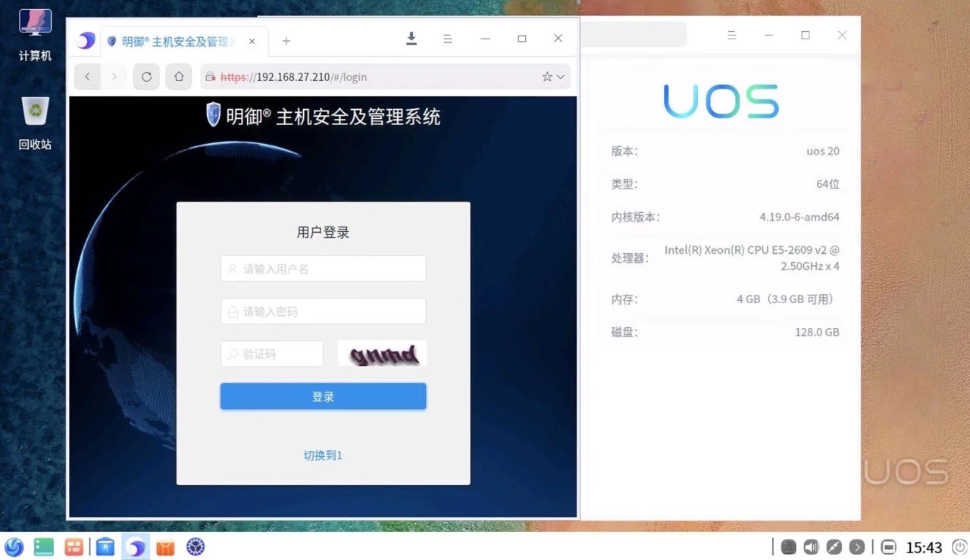Expand the bookmark dropdown arrow
Screen dimensions: 970x560
pyautogui.click(x=561, y=77)
